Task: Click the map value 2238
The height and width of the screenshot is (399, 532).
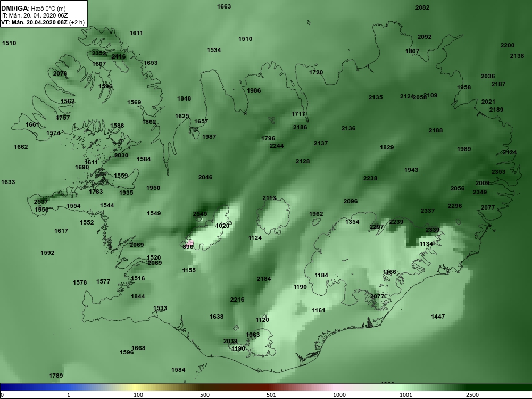Action: tap(370, 178)
